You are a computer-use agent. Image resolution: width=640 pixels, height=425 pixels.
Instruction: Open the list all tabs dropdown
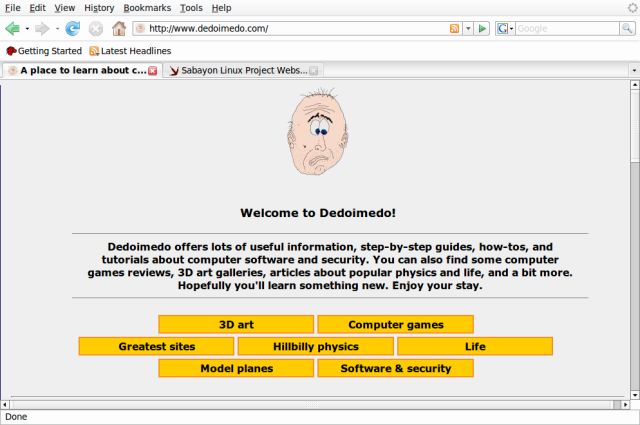tap(634, 71)
